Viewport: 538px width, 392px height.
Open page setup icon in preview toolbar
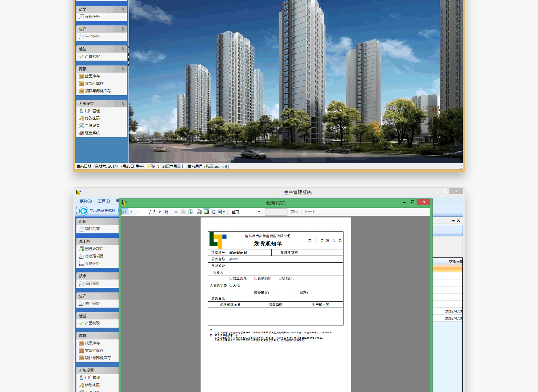tap(213, 212)
